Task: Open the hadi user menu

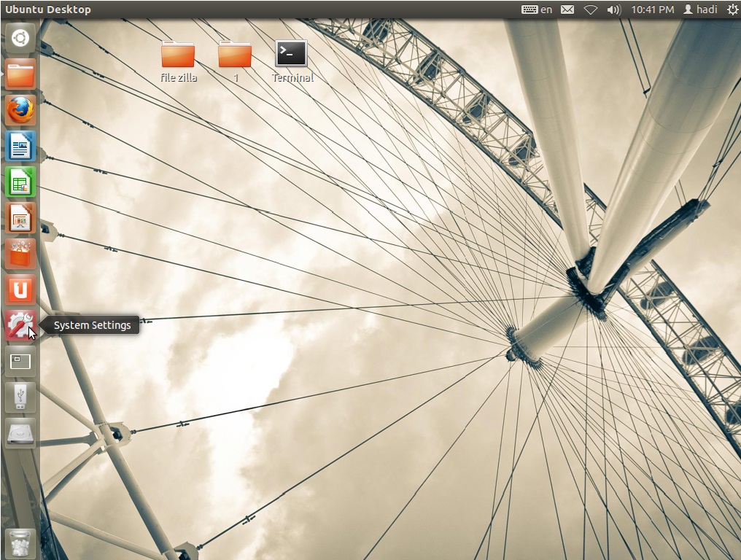Action: [700, 9]
